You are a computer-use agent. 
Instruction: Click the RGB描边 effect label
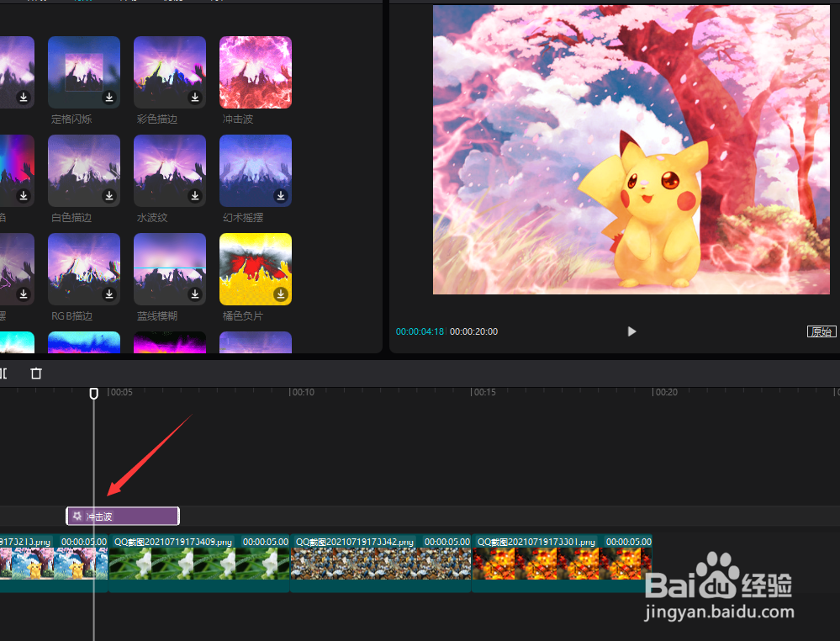point(71,316)
